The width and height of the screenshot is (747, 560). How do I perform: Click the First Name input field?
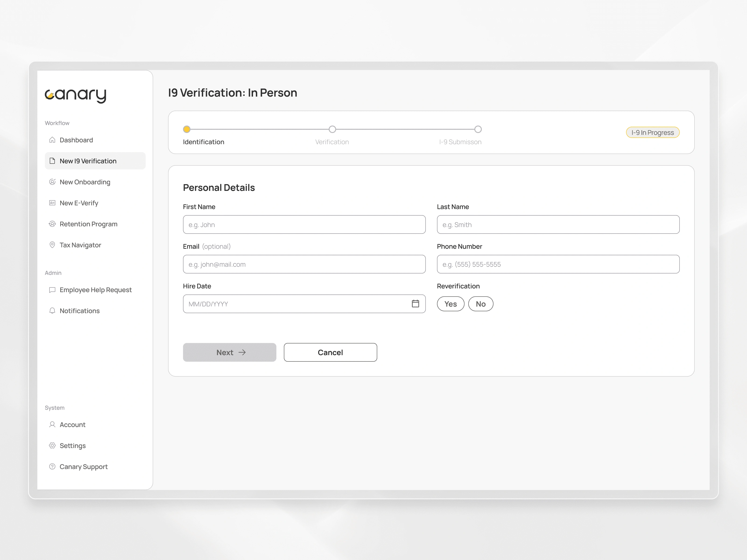(304, 224)
